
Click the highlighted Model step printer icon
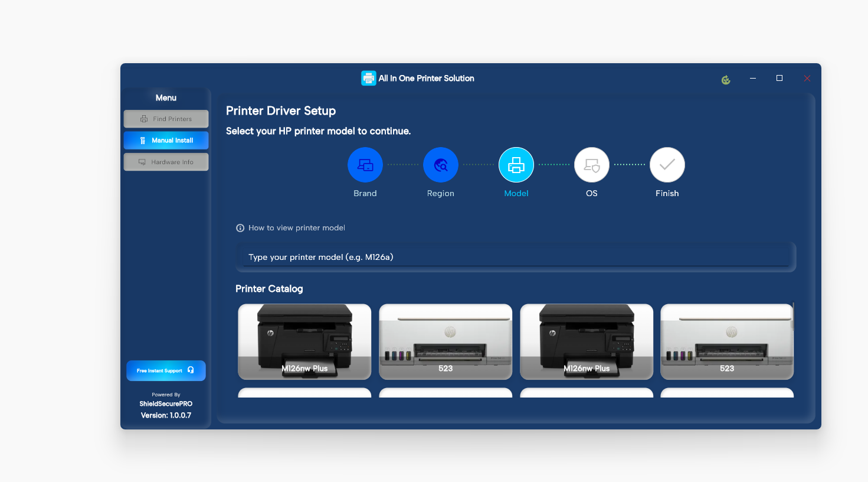[516, 165]
